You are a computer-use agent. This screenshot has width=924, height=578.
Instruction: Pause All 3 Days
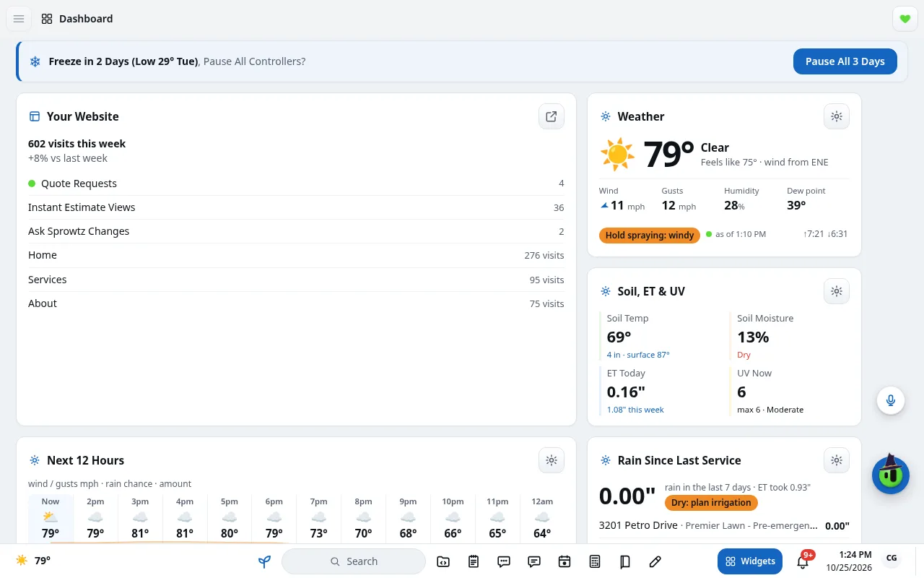click(x=845, y=61)
